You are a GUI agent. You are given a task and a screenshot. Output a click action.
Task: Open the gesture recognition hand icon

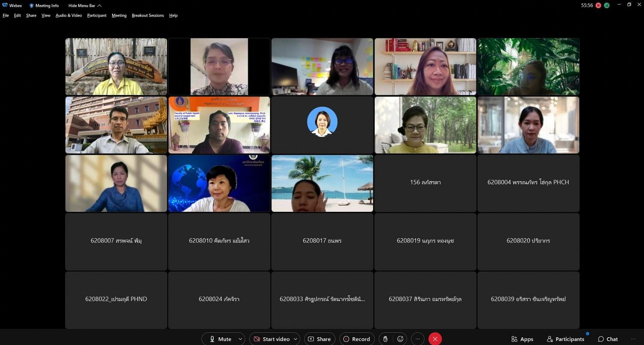point(386,339)
